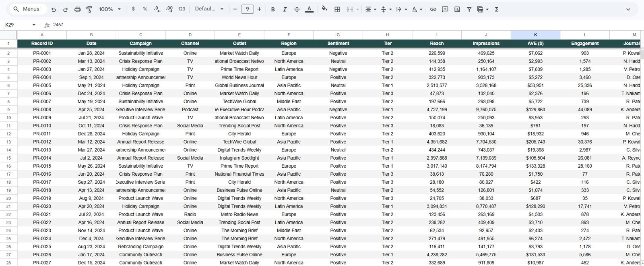The height and width of the screenshot is (266, 644).
Task: Select column K header
Action: point(535,35)
